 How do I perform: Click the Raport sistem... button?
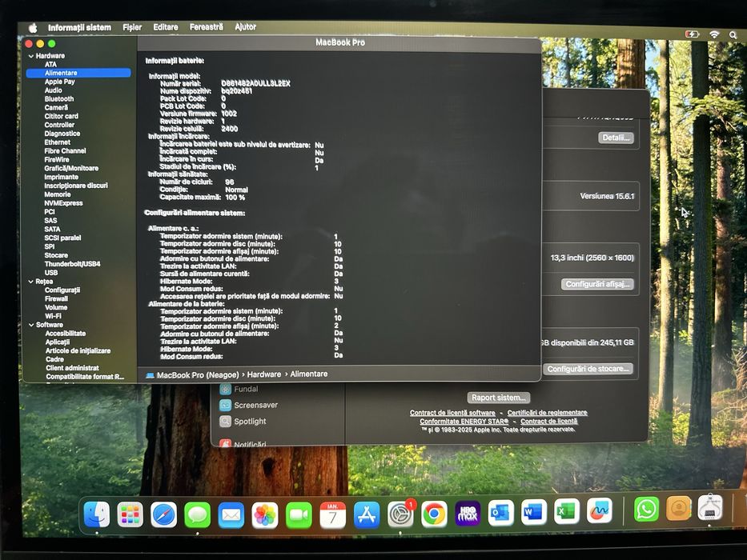(x=498, y=398)
